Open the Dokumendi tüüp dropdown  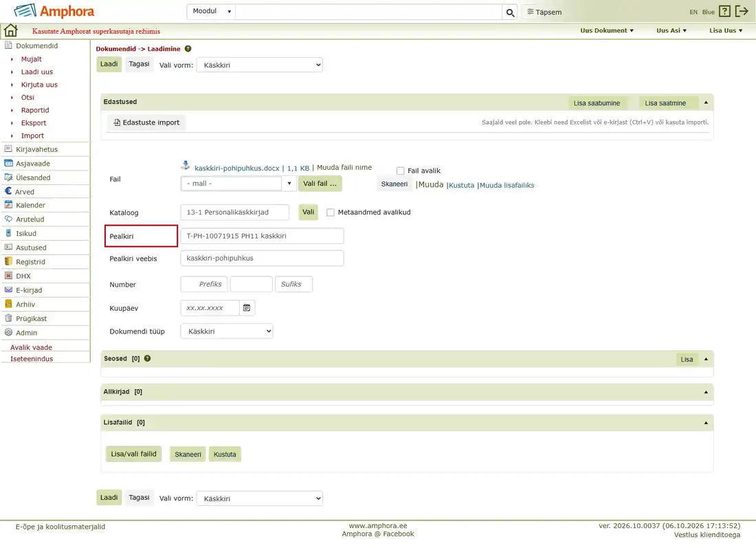click(227, 331)
